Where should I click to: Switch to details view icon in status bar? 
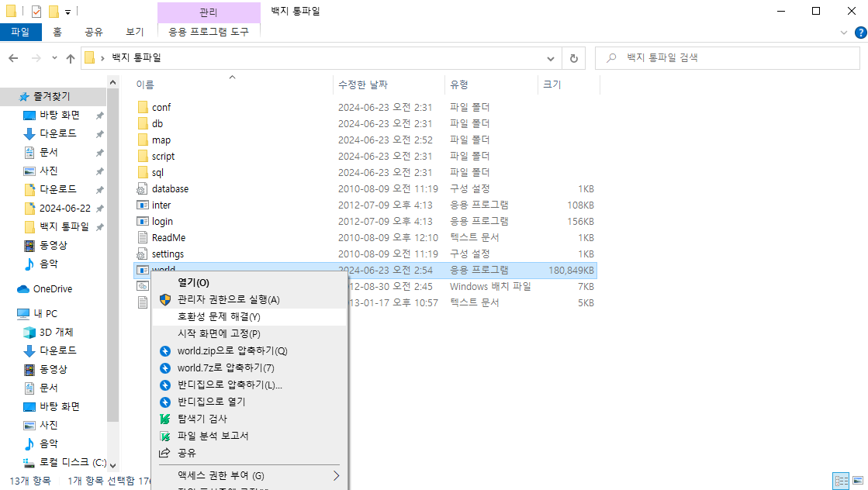842,481
